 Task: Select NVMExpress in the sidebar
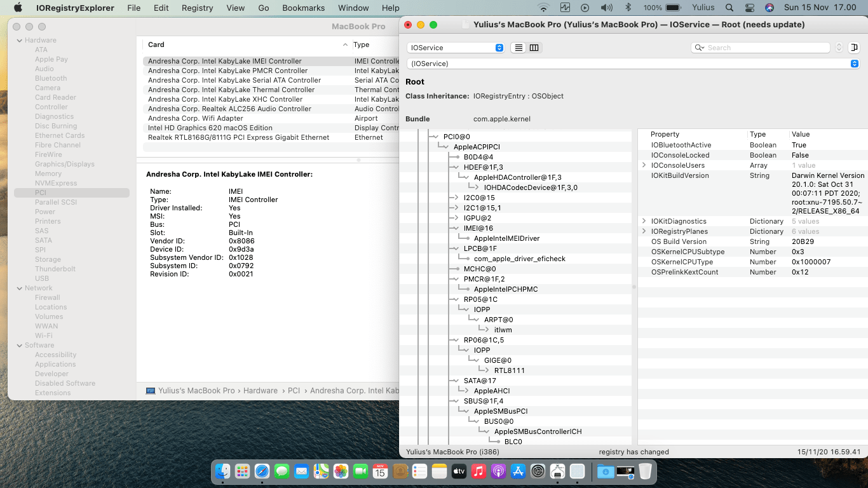click(x=56, y=183)
